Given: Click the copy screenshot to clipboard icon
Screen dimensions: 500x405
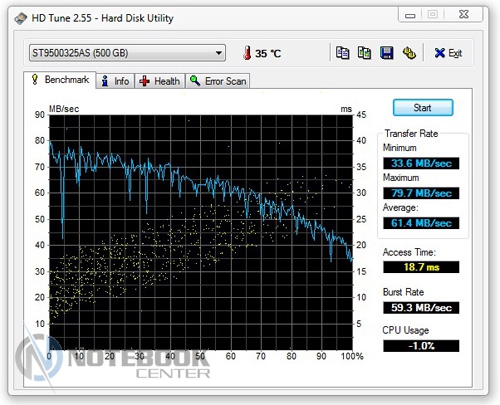Looking at the screenshot, I should (364, 53).
